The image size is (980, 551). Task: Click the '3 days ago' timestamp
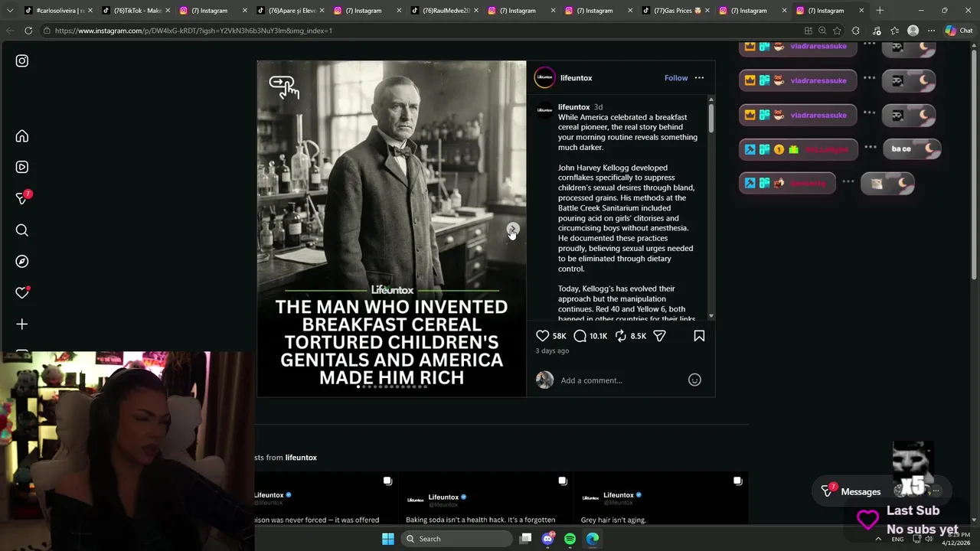tap(552, 350)
